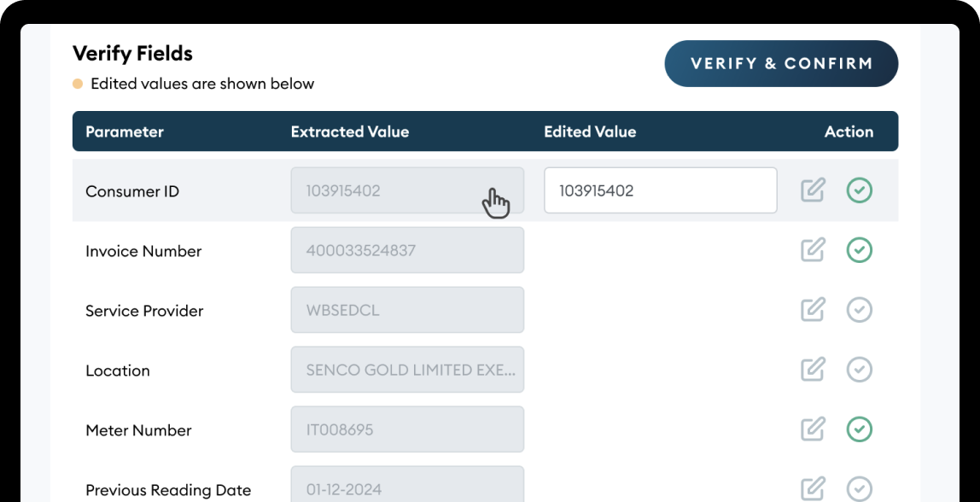Click edit icon in the Location row
The width and height of the screenshot is (980, 502).
pyautogui.click(x=813, y=370)
